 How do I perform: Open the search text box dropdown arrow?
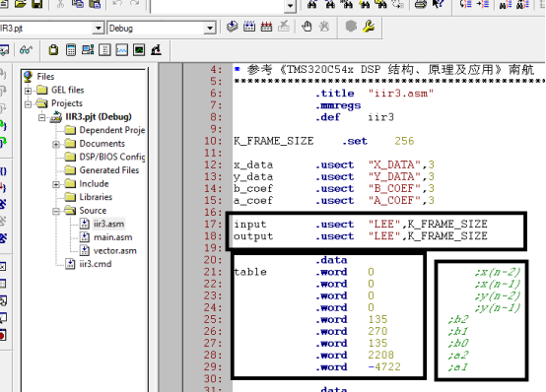290,6
